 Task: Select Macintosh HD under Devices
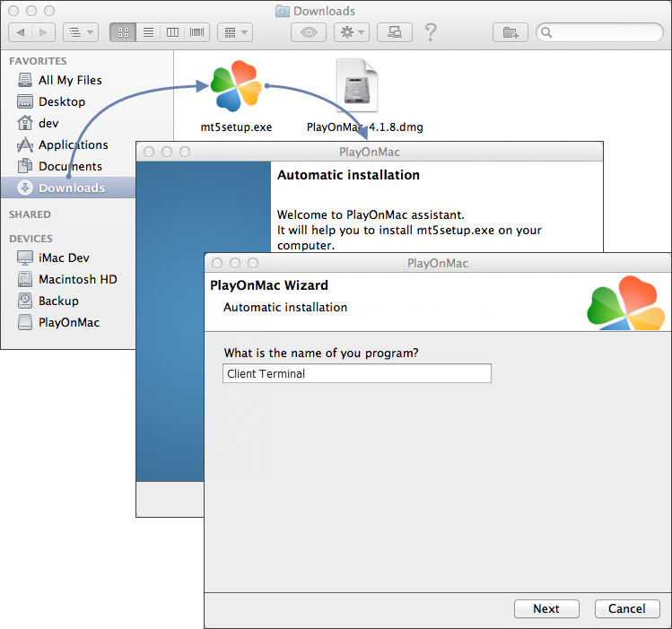(77, 279)
